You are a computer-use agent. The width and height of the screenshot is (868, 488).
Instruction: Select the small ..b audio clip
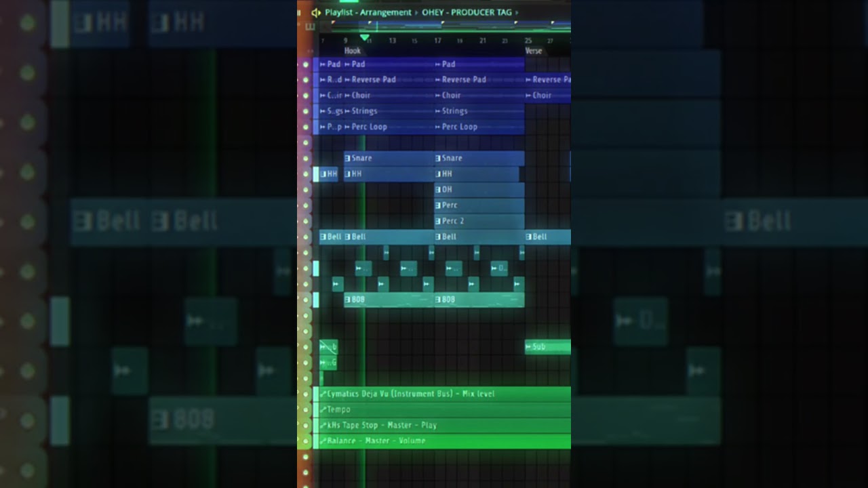328,347
